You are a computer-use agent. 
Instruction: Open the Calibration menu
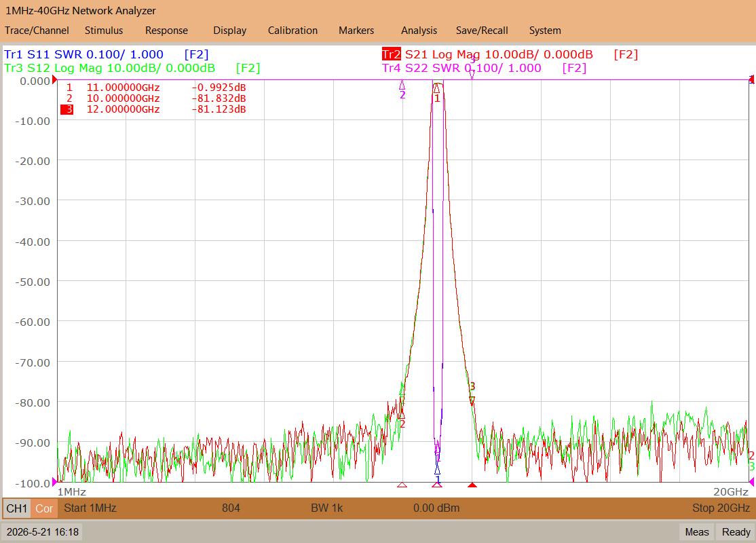292,31
